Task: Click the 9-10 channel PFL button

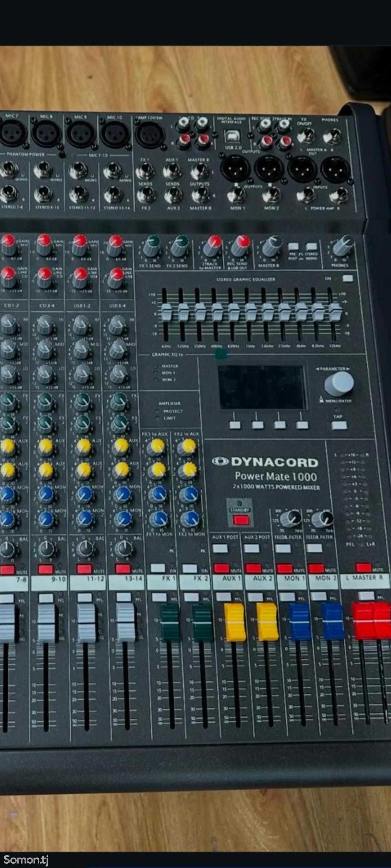Action: 46,598
